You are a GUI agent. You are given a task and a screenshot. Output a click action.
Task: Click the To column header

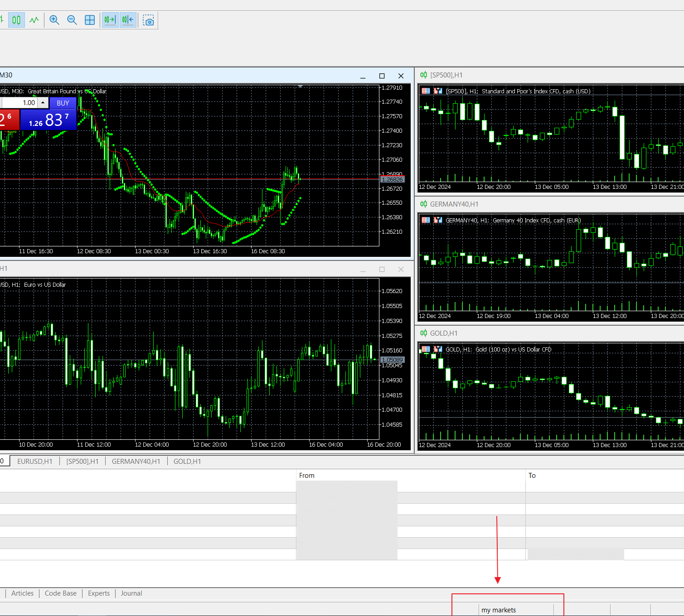pyautogui.click(x=605, y=475)
